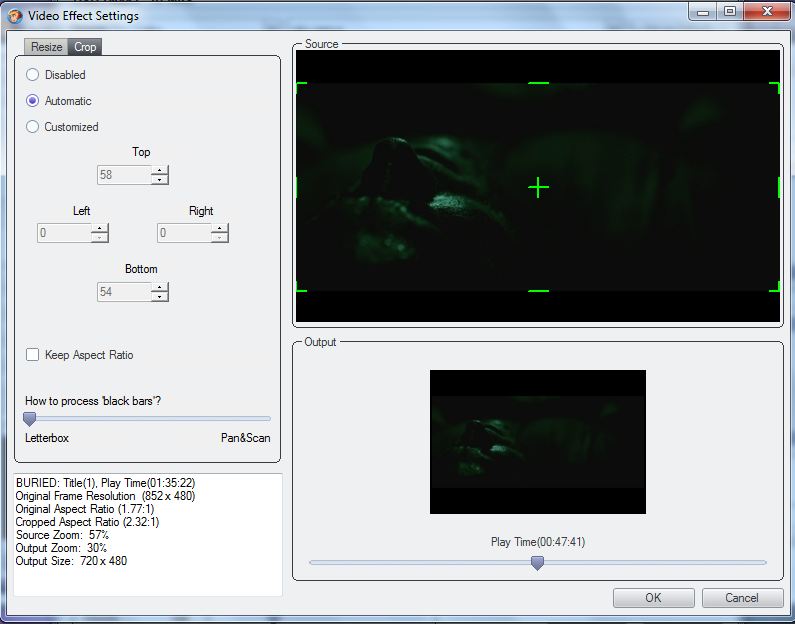Click the top-center green crop handle
Image resolution: width=795 pixels, height=624 pixels.
pyautogui.click(x=538, y=84)
